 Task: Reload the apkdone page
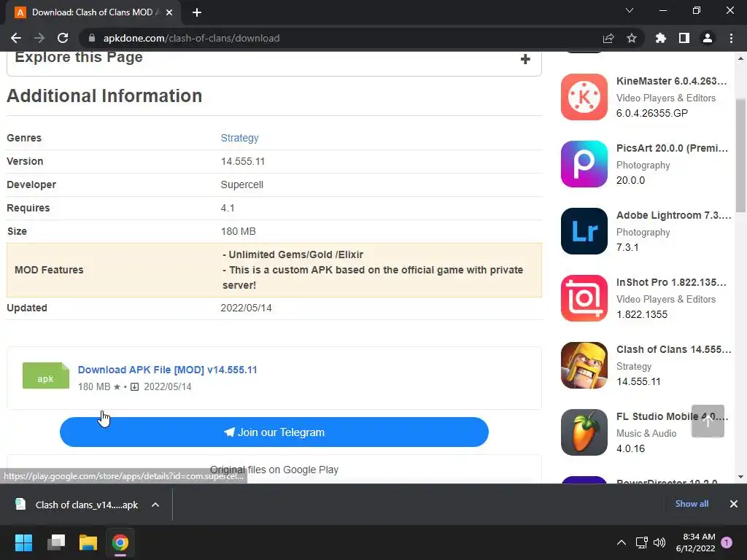[x=63, y=38]
